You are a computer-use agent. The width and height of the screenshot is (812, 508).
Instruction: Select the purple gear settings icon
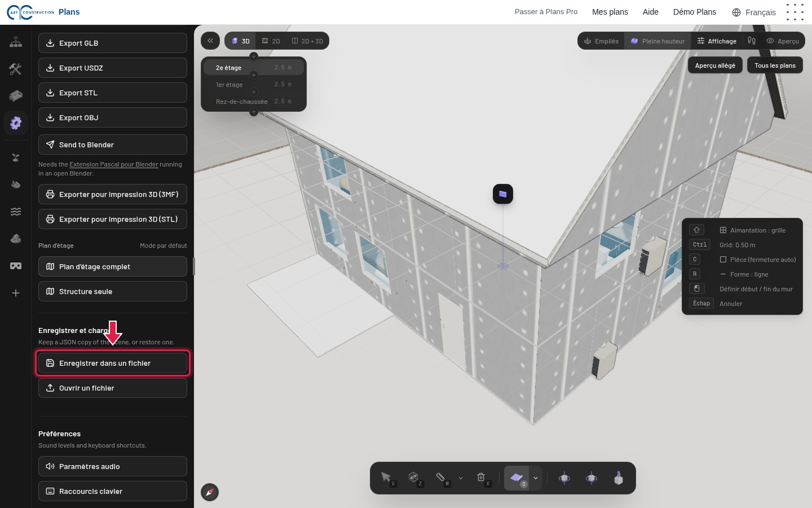tap(16, 122)
